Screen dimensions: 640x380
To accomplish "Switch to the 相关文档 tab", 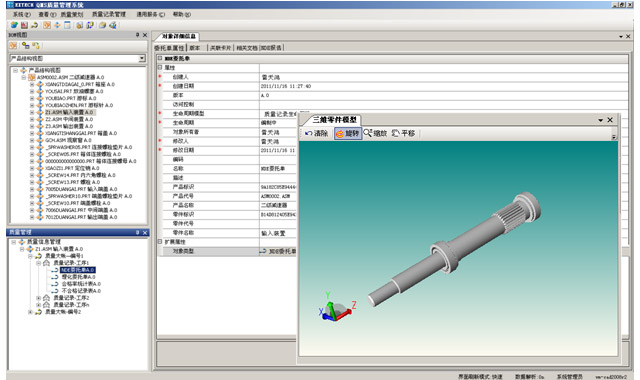I will coord(247,48).
